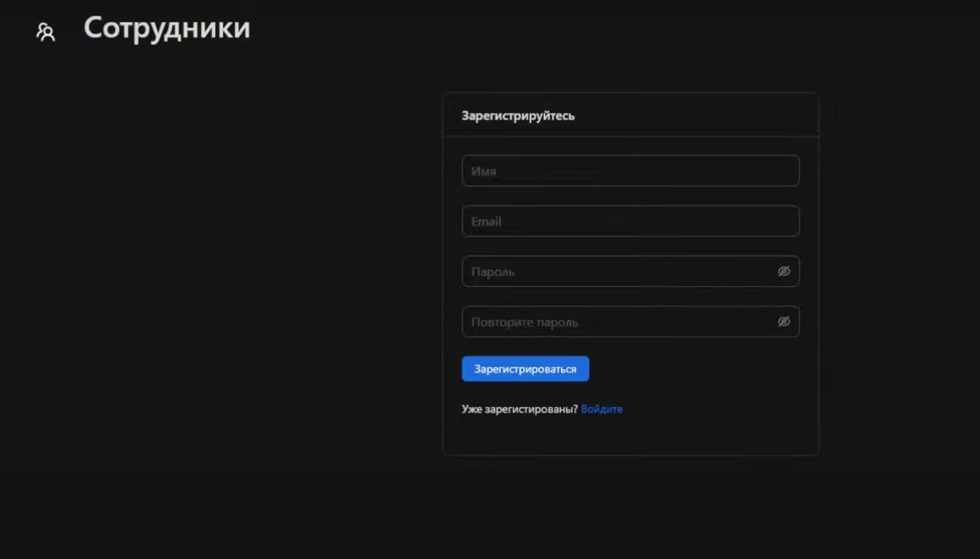Focus the Повторите пароль input field
The image size is (980, 559).
630,322
